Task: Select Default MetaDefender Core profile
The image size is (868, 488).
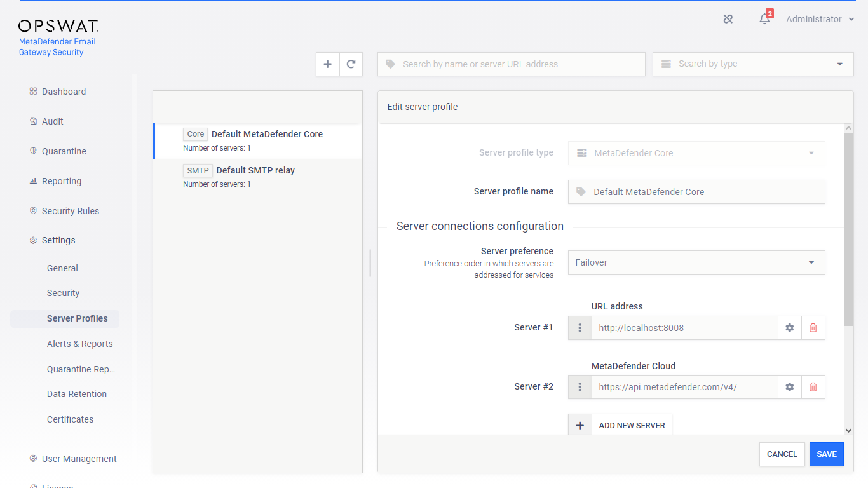Action: 258,140
